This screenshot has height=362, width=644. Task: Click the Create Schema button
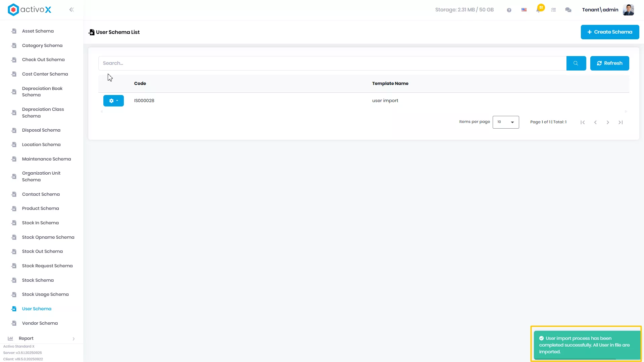[610, 32]
